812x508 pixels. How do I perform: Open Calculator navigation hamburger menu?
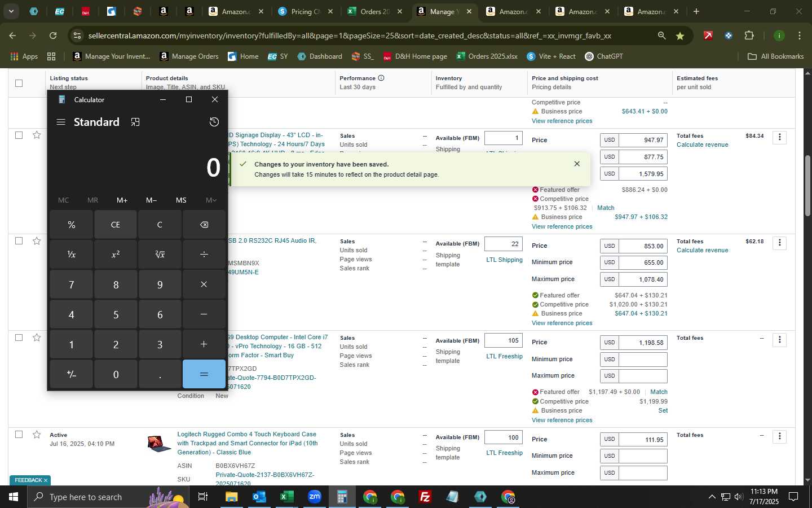pyautogui.click(x=61, y=122)
